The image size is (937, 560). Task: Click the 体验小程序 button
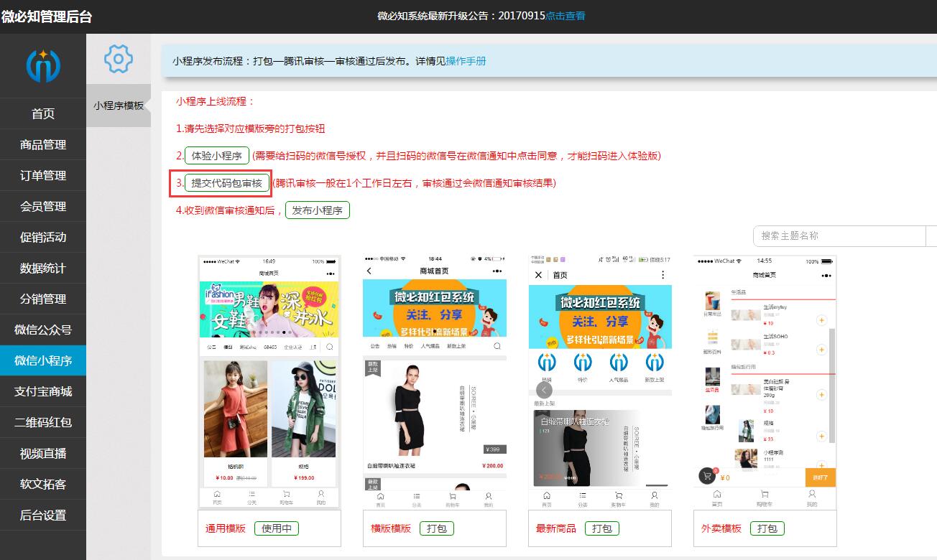coord(216,156)
